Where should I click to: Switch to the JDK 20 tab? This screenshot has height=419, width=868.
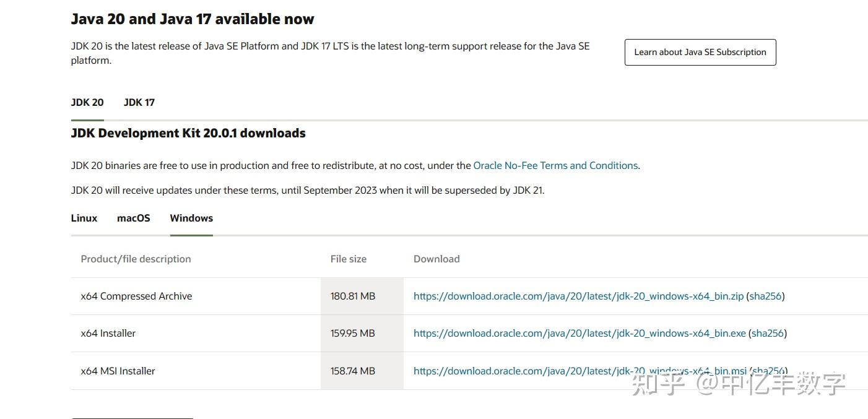point(87,103)
